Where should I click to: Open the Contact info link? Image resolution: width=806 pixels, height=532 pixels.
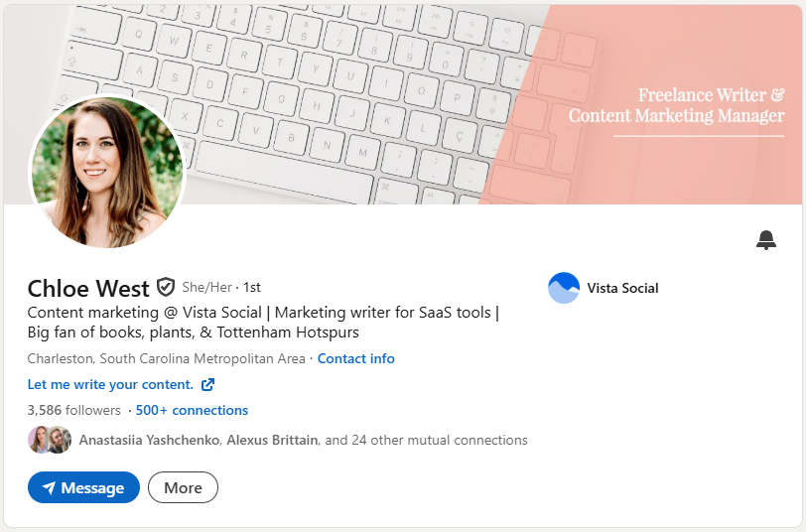[x=355, y=358]
